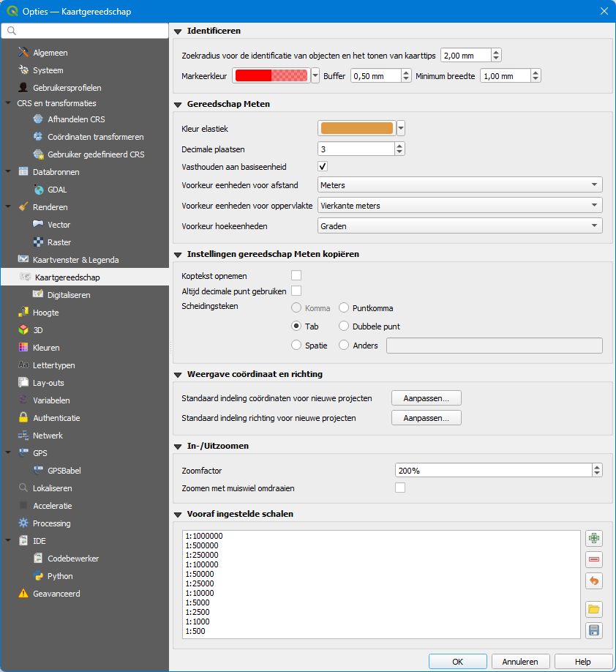Click the Netwerk icon in the sidebar
Image resolution: width=616 pixels, height=672 pixels.
pyautogui.click(x=23, y=435)
